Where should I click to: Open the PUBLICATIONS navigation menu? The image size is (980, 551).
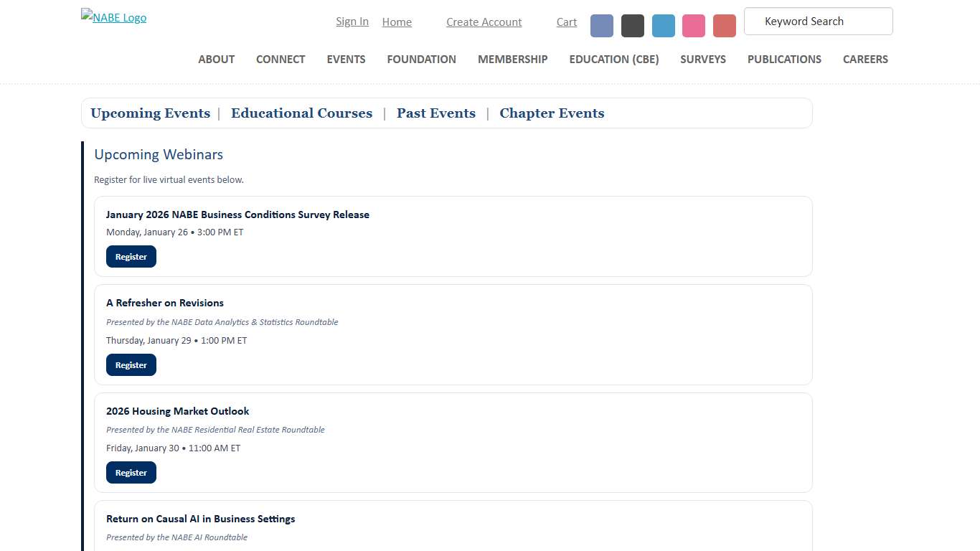pos(784,60)
